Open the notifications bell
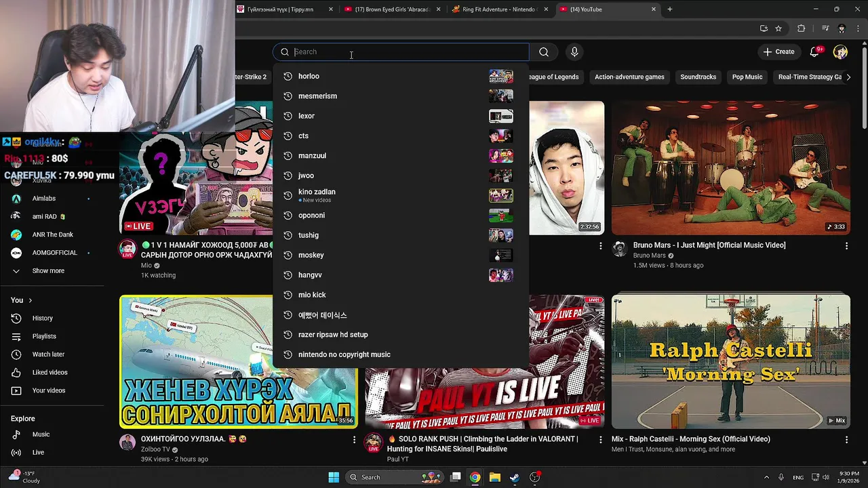Image resolution: width=868 pixels, height=488 pixels. (x=814, y=52)
